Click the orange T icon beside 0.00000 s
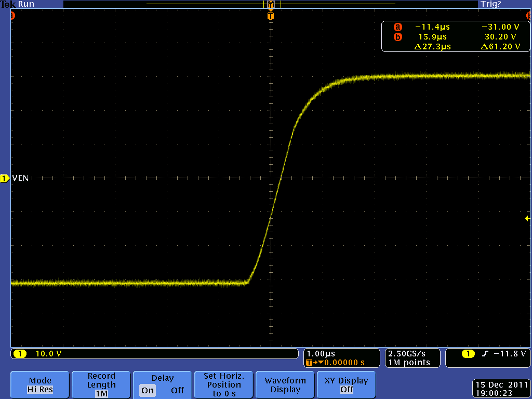 coord(309,363)
